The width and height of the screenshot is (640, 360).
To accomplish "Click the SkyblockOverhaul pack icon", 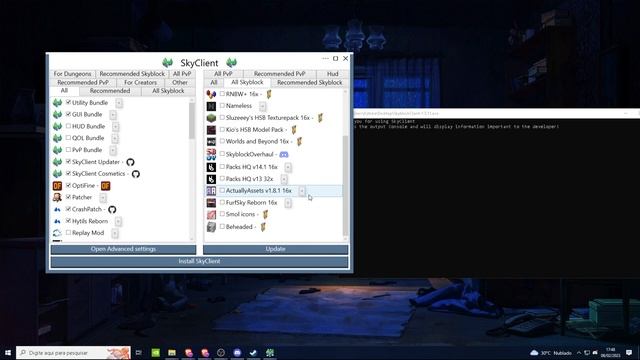I will (211, 154).
